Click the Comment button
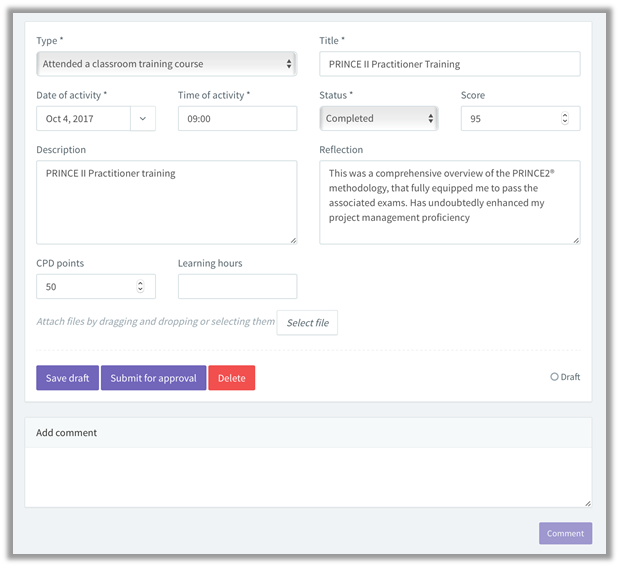This screenshot has width=619, height=567. click(x=565, y=533)
